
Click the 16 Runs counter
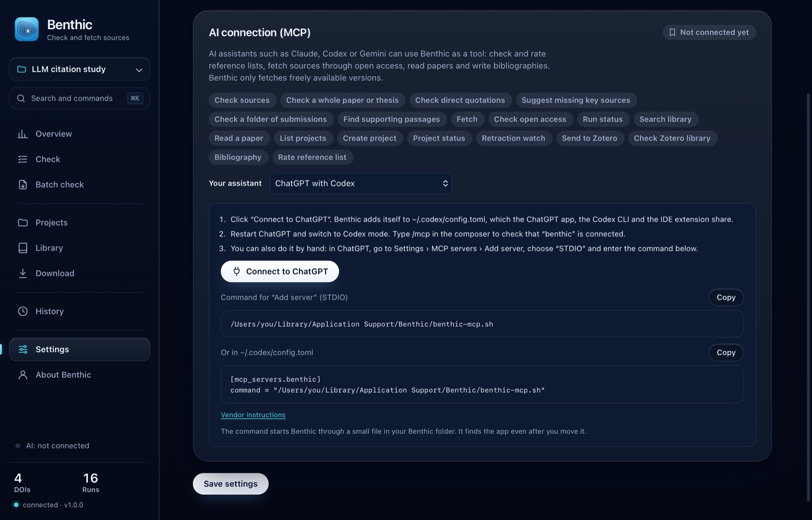pyautogui.click(x=91, y=483)
